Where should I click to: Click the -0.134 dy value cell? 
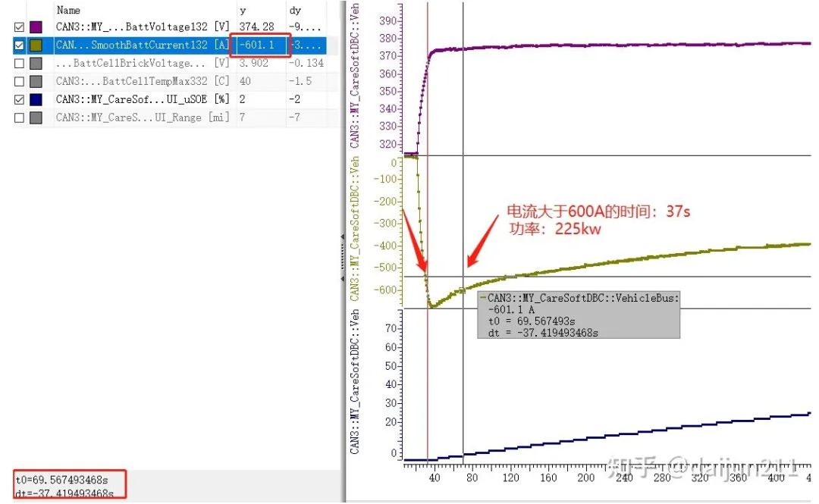[307, 63]
